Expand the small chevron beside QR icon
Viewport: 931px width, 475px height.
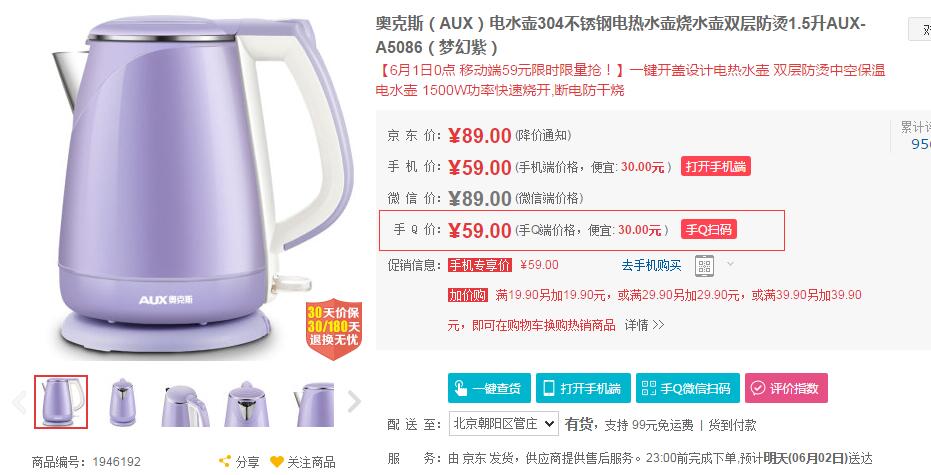[730, 263]
